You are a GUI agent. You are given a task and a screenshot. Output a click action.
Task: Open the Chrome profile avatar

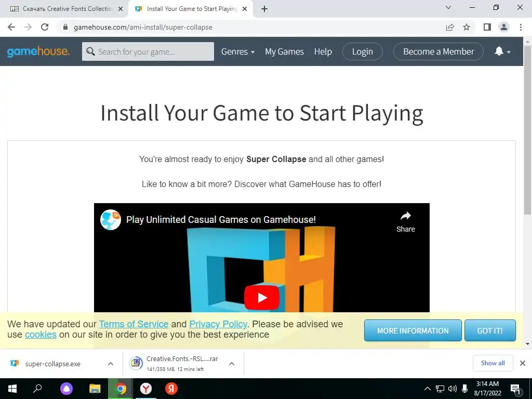point(504,27)
